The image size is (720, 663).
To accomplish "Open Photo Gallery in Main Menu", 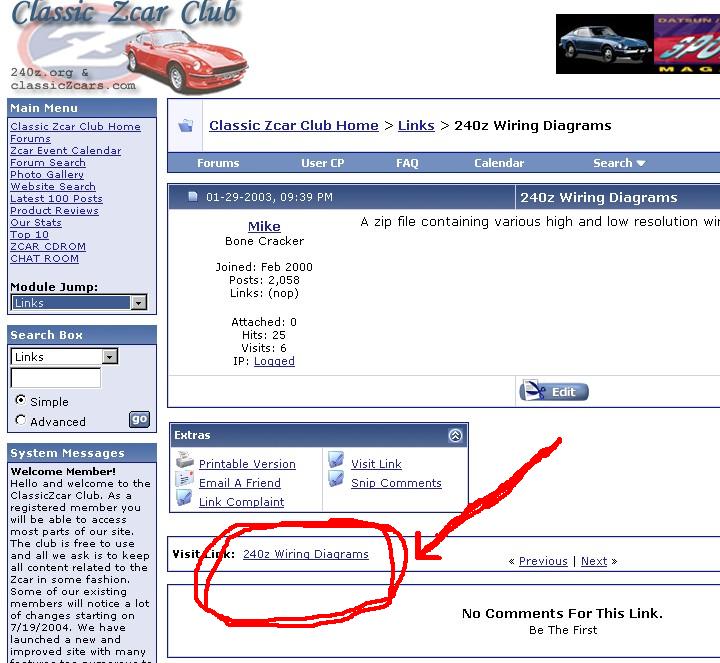I will point(47,174).
